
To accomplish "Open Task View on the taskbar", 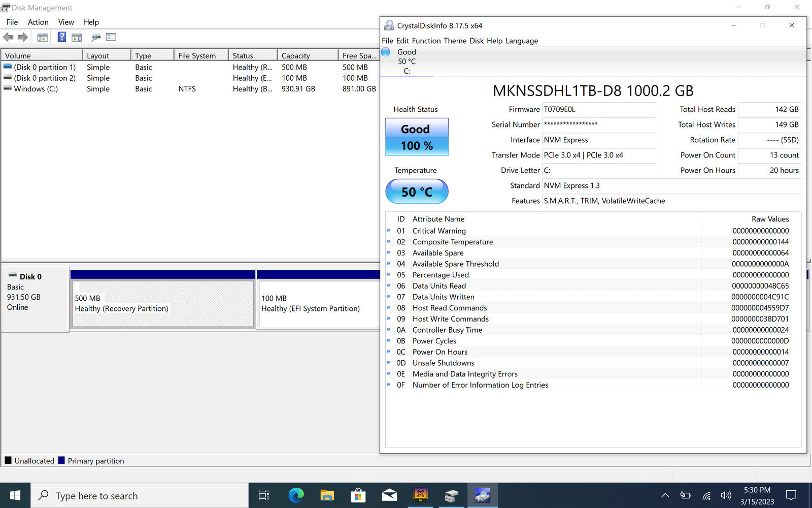I will tap(264, 495).
